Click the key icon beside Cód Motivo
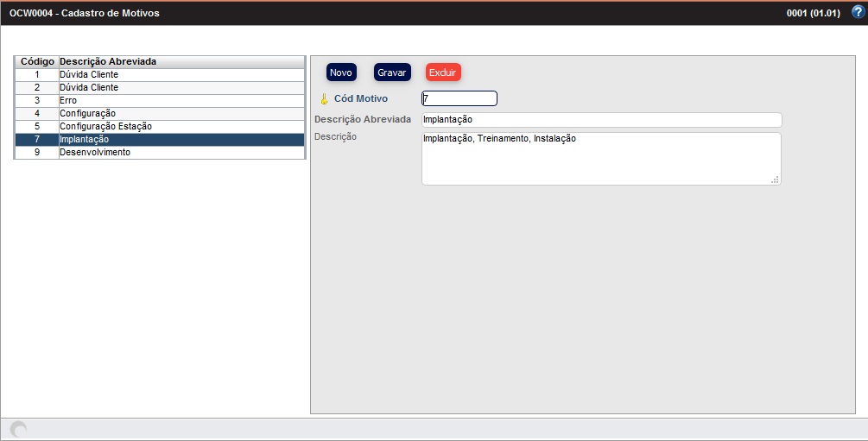This screenshot has width=868, height=441. (324, 99)
